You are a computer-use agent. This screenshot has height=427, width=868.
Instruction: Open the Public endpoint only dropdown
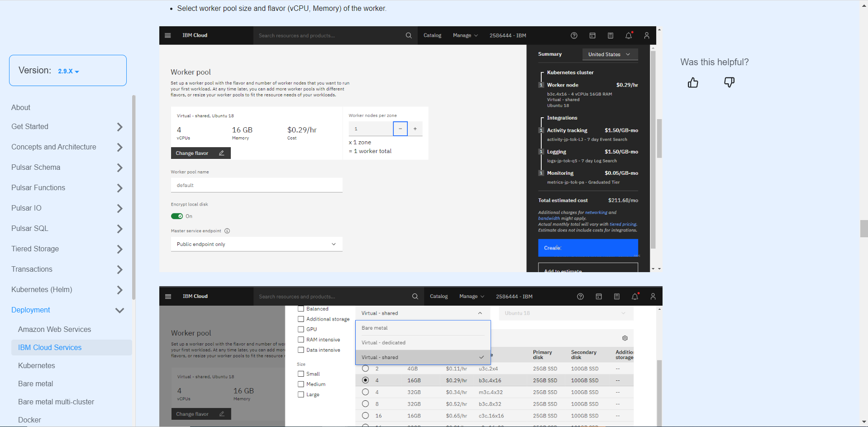coord(257,245)
